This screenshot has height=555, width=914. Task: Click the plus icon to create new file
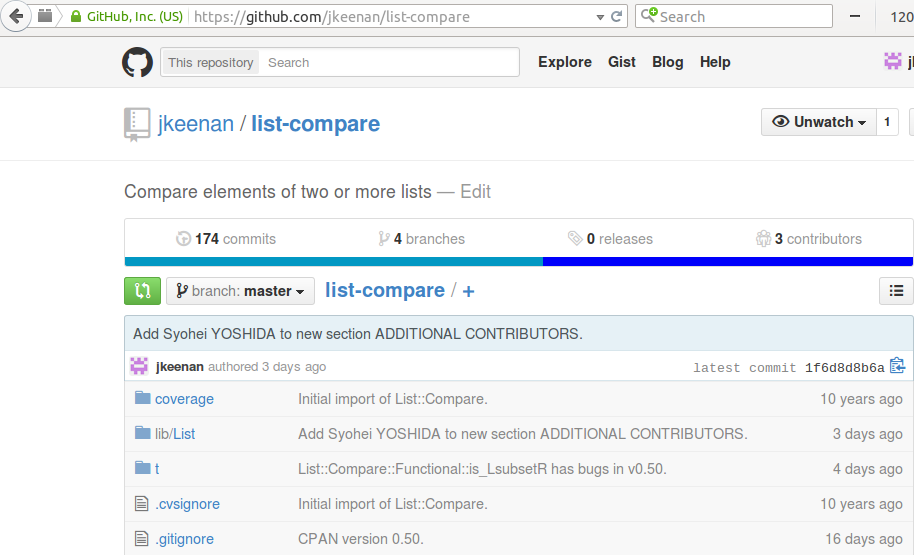click(468, 291)
